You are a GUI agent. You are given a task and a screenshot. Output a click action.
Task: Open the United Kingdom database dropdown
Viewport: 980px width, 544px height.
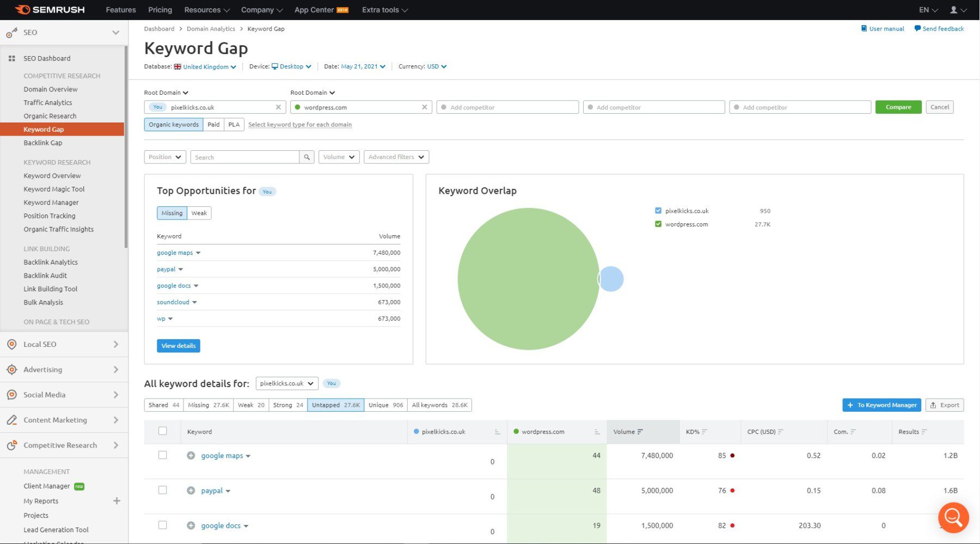pyautogui.click(x=206, y=66)
